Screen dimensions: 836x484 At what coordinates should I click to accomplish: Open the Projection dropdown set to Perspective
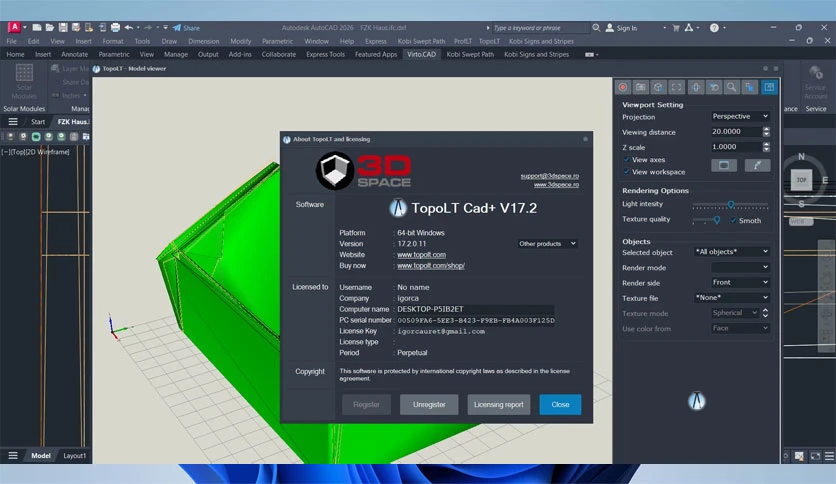coord(740,116)
